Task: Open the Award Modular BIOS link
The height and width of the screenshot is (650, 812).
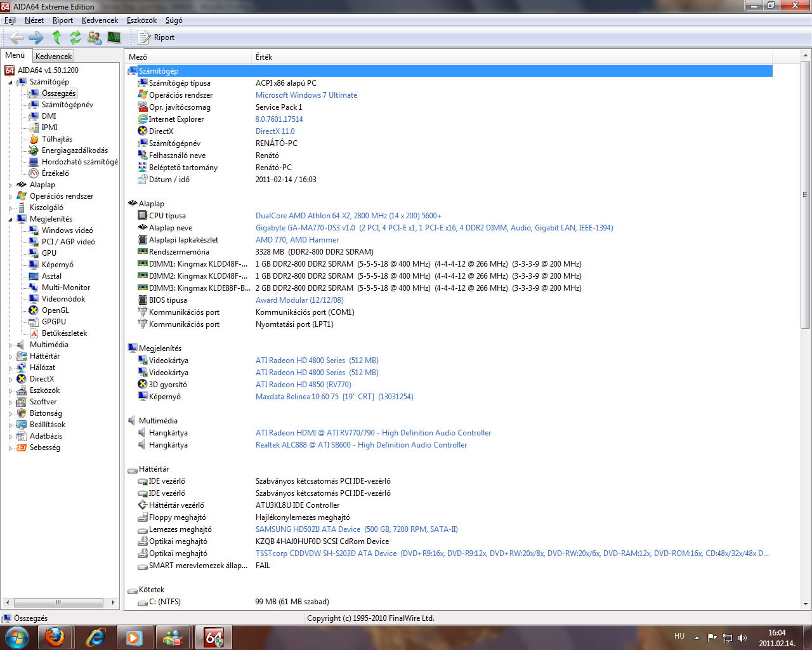Action: 299,300
